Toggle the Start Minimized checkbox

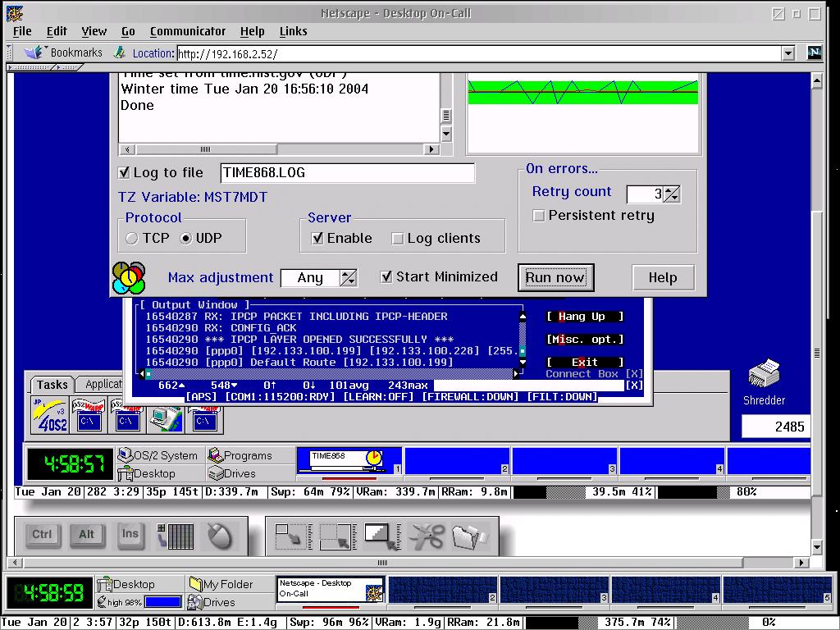click(386, 276)
